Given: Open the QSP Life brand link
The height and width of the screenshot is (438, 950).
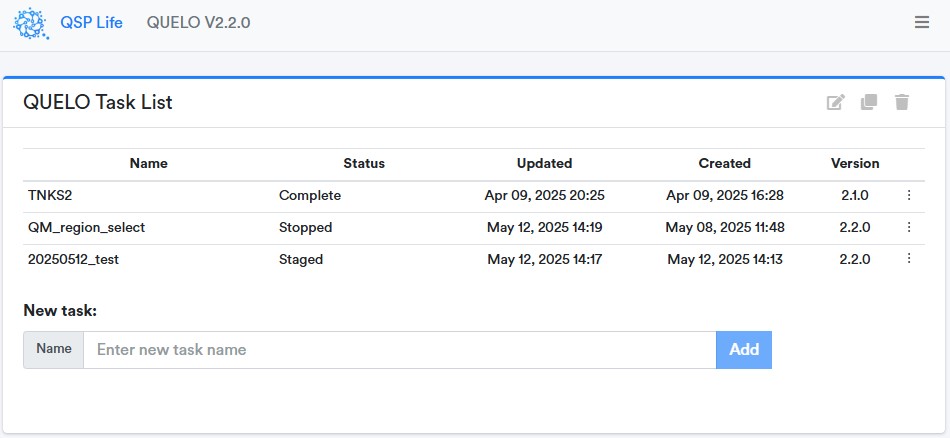Looking at the screenshot, I should pyautogui.click(x=91, y=23).
